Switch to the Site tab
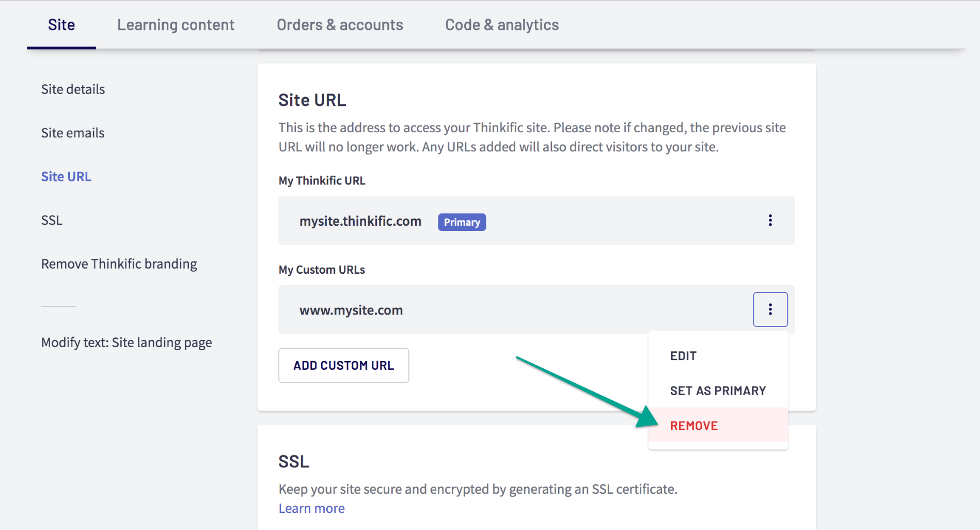980x530 pixels. (x=61, y=25)
